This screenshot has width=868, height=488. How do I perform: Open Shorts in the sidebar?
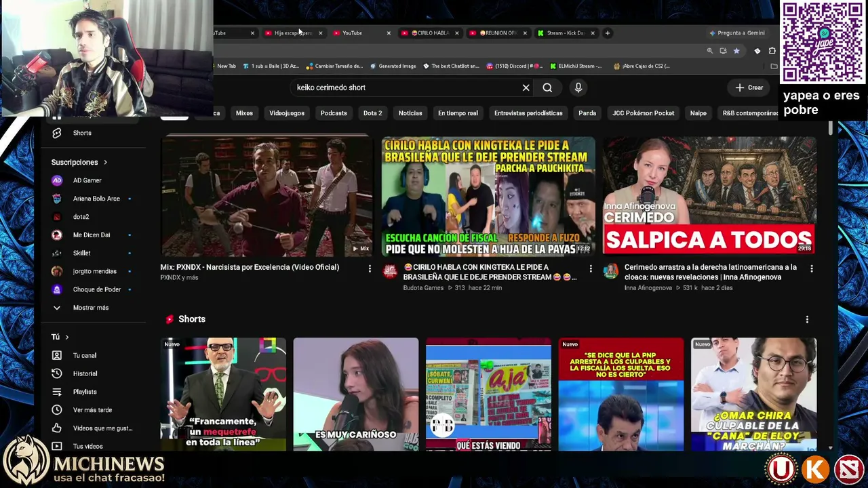[82, 133]
